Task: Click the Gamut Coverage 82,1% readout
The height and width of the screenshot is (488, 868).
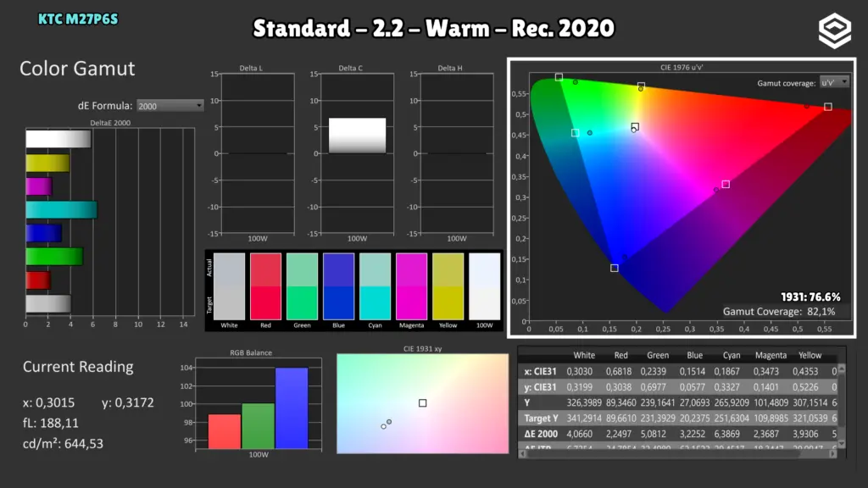Action: [x=779, y=312]
